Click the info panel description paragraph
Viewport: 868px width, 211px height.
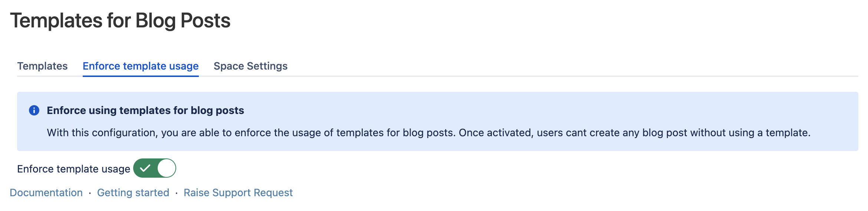point(428,133)
